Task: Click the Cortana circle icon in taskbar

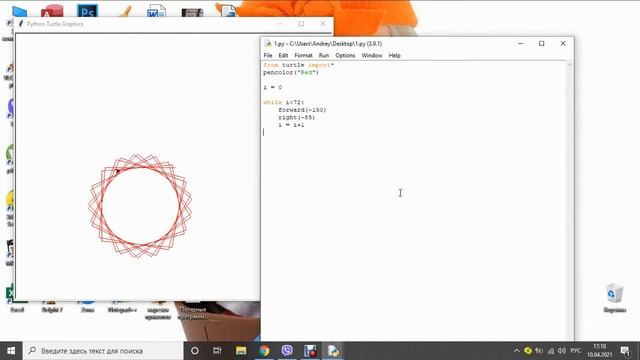Action: [x=195, y=351]
